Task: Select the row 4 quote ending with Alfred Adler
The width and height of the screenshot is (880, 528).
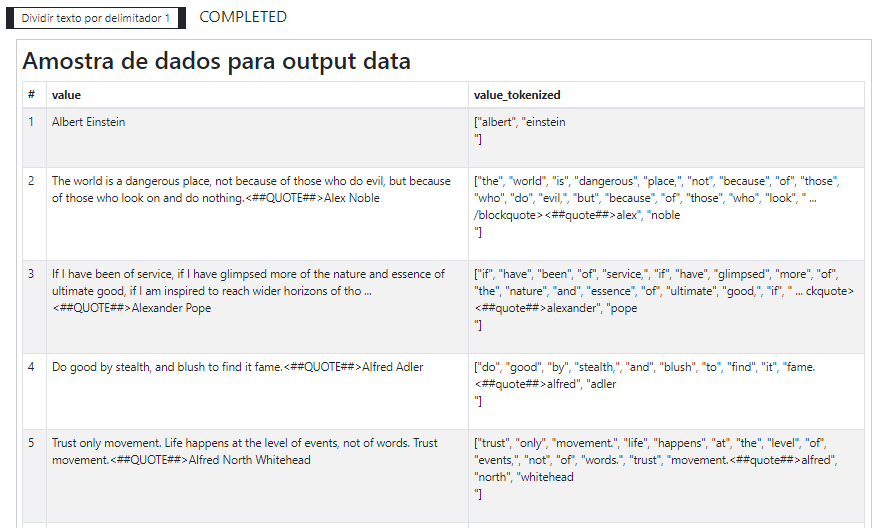Action: 257,392
